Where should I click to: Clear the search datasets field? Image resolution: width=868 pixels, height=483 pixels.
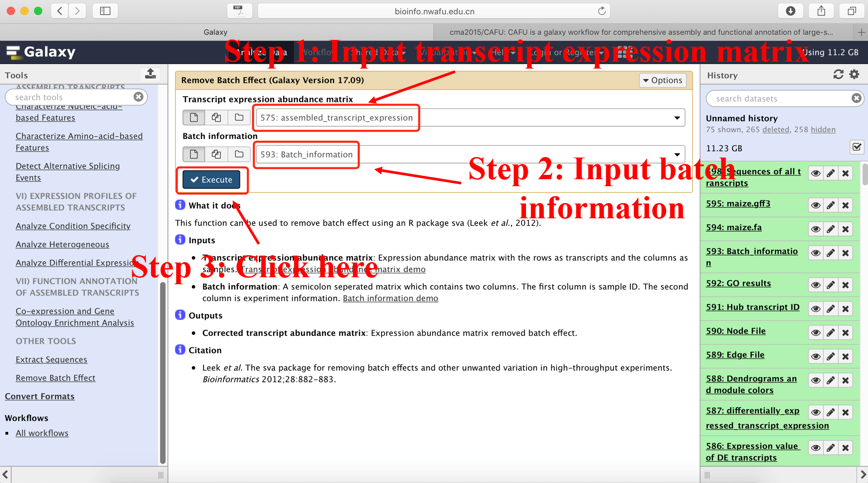pyautogui.click(x=856, y=99)
